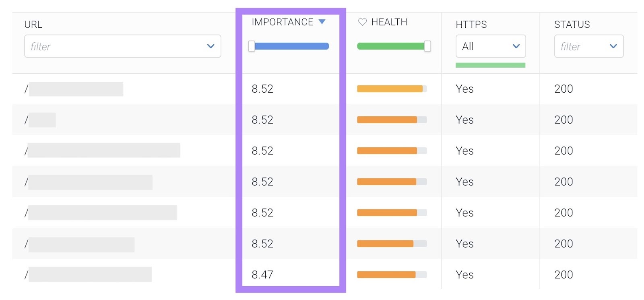
Task: Click the Yes value in the bottom row
Action: click(464, 274)
